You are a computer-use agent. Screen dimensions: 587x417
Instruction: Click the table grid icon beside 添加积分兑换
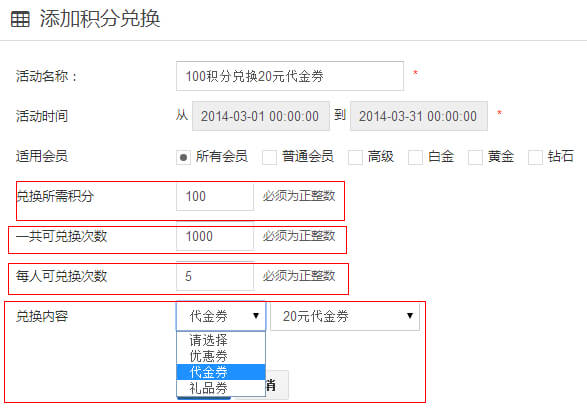tap(20, 19)
